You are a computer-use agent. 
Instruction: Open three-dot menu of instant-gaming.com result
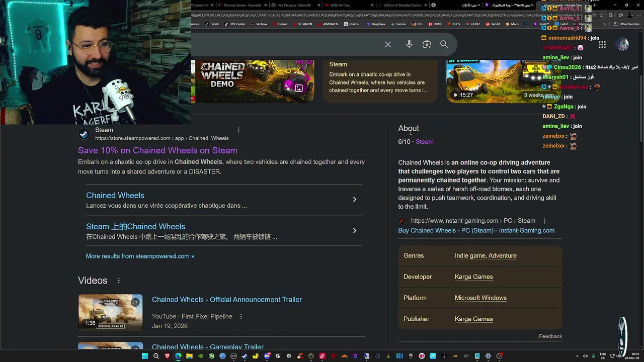[x=544, y=221]
